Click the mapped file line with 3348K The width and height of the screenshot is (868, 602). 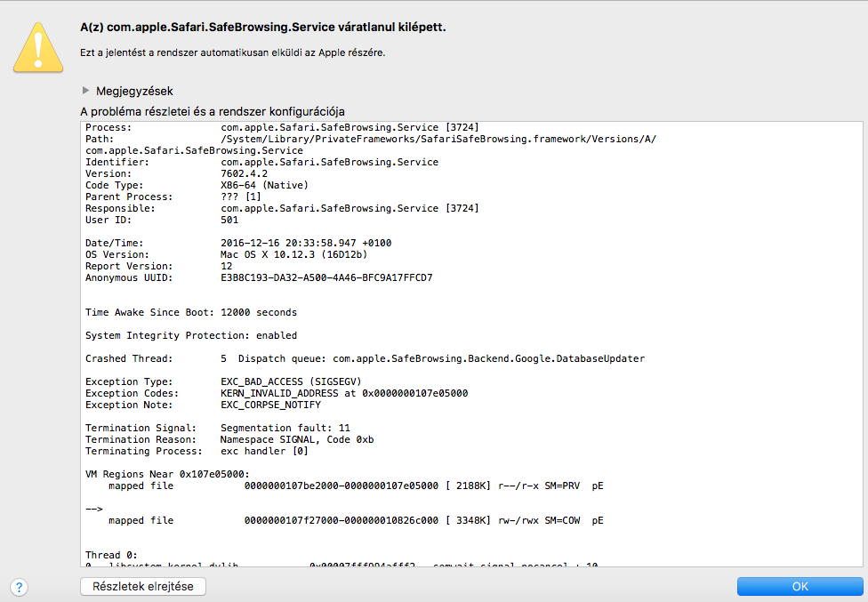coord(356,521)
